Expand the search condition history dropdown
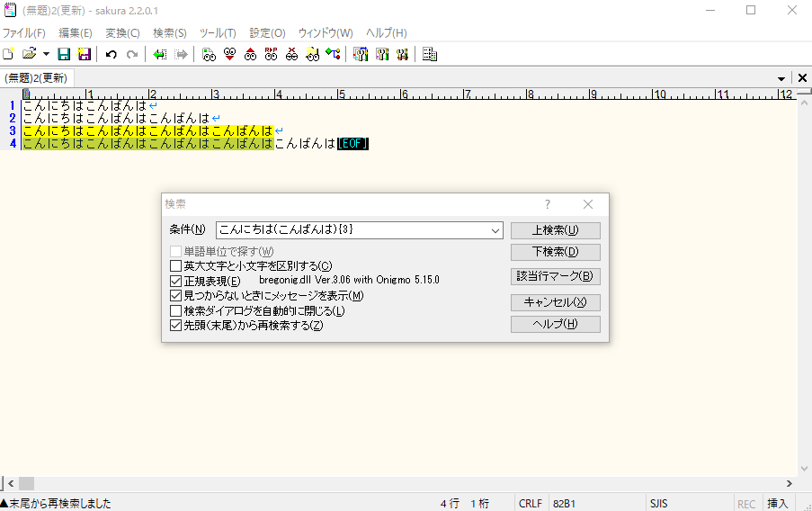The width and height of the screenshot is (812, 511). coord(495,231)
